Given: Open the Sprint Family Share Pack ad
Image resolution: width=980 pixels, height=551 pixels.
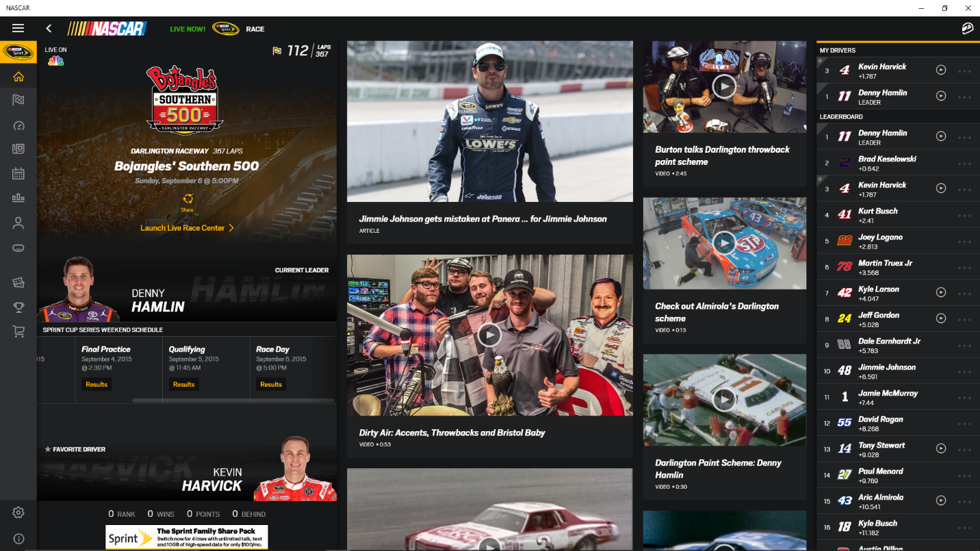Looking at the screenshot, I should coord(187,537).
